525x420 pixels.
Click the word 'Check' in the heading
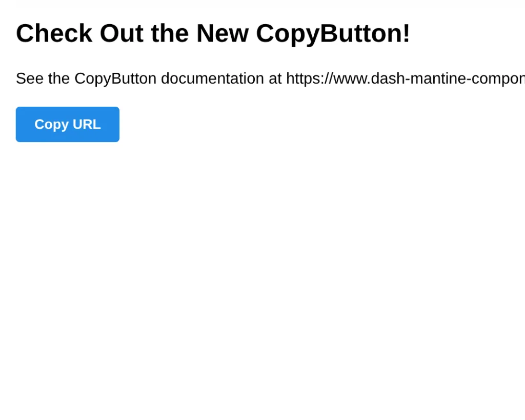(54, 33)
